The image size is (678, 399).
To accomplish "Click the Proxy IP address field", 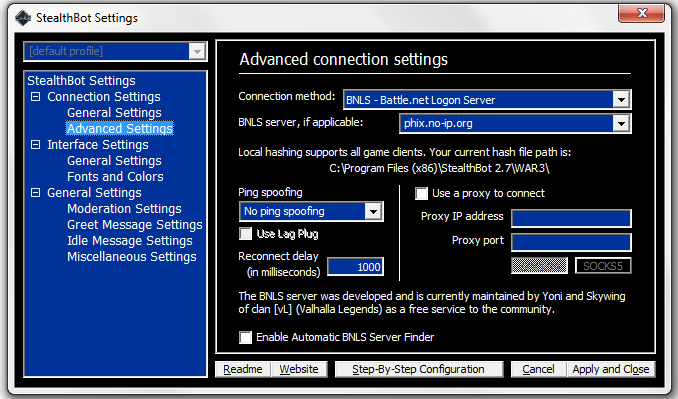I will click(x=571, y=218).
